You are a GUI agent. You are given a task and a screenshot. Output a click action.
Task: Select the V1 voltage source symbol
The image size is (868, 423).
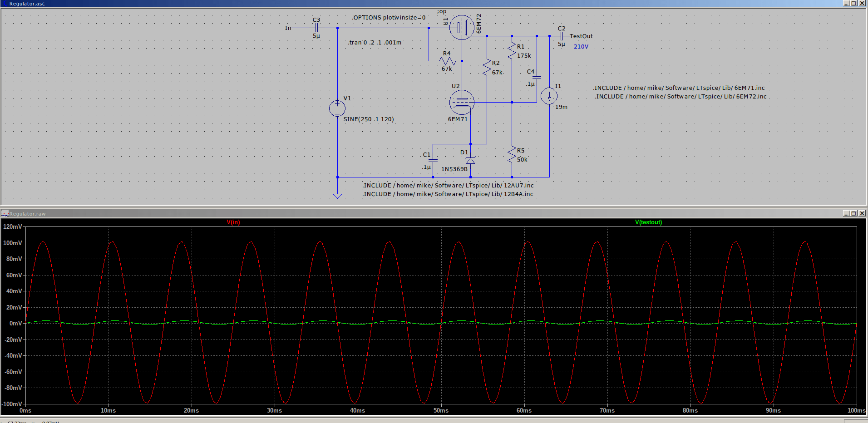click(x=337, y=108)
